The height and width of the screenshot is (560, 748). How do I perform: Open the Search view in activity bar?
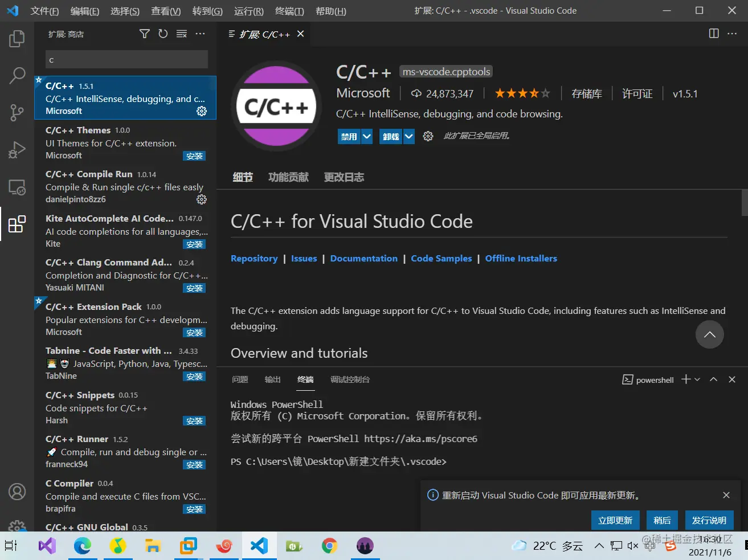pos(17,75)
